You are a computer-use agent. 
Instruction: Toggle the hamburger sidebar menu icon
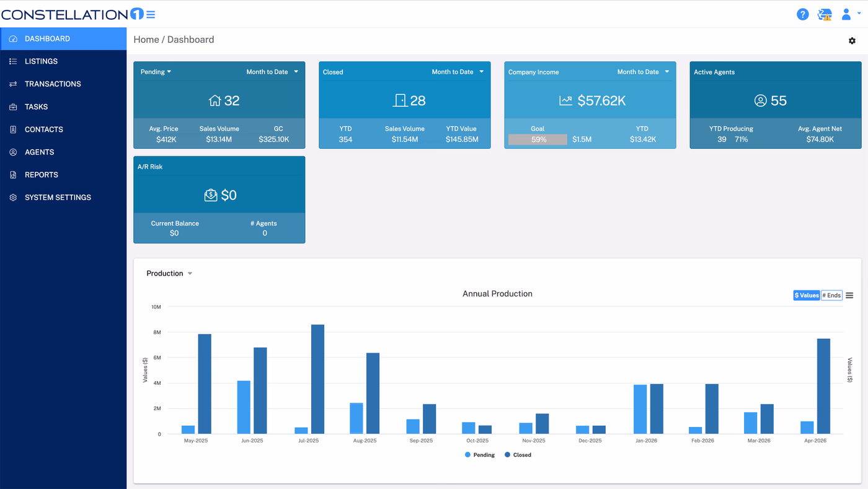point(151,14)
